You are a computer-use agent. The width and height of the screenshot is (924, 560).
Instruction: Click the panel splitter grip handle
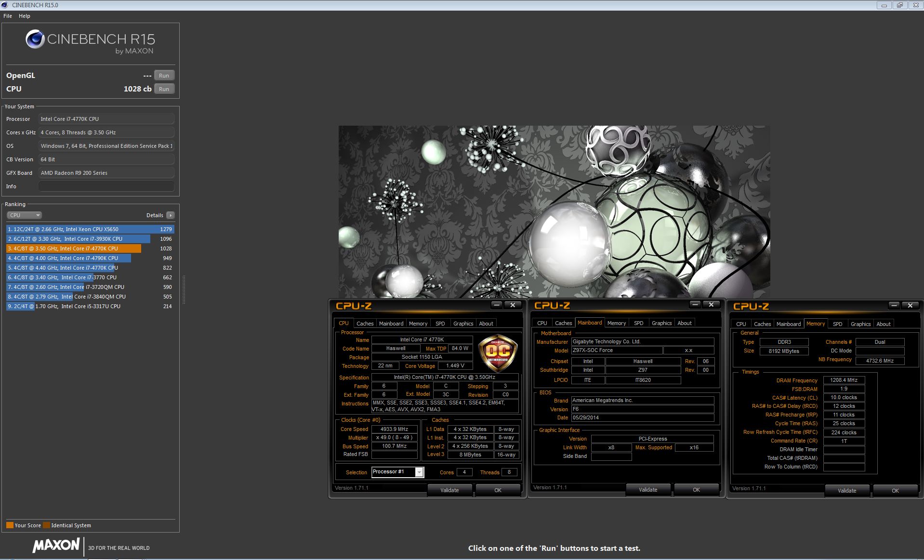(x=184, y=289)
